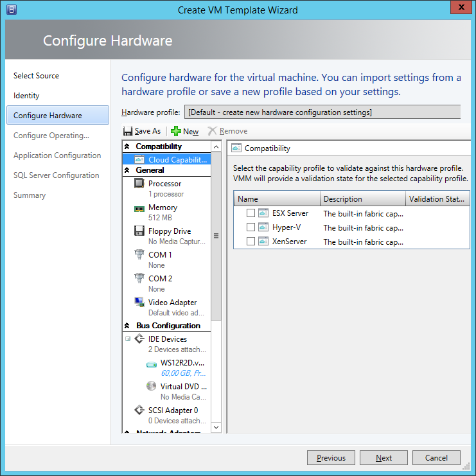Click the Video Adapter icon
Viewport: 476px width, 476px height.
point(139,303)
